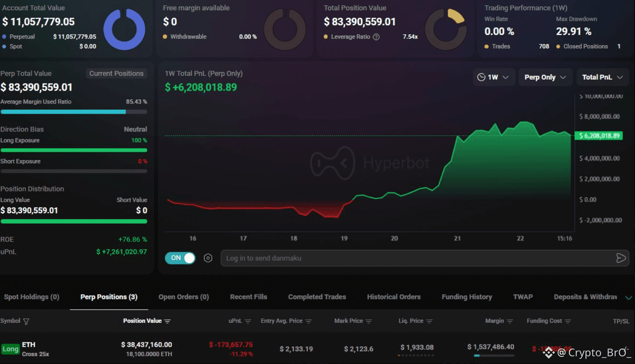The image size is (635, 364).
Task: Click the Direction Bias Neutral label
Action: 135,129
